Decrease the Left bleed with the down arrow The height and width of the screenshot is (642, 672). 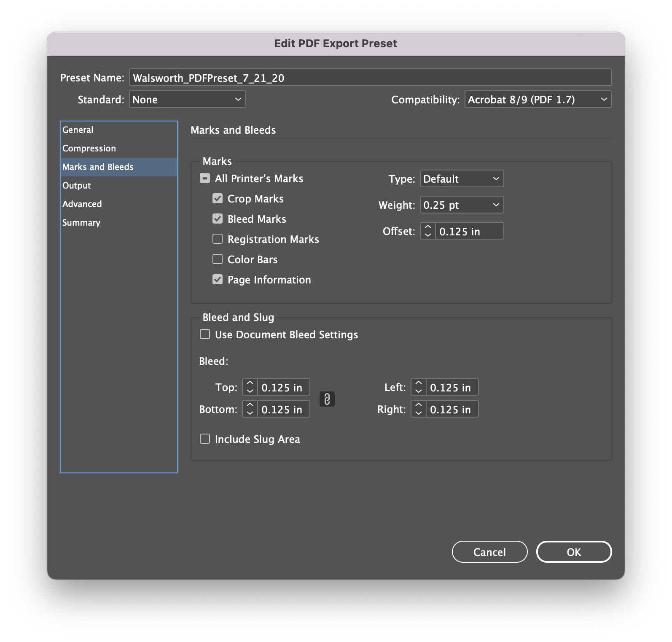419,391
